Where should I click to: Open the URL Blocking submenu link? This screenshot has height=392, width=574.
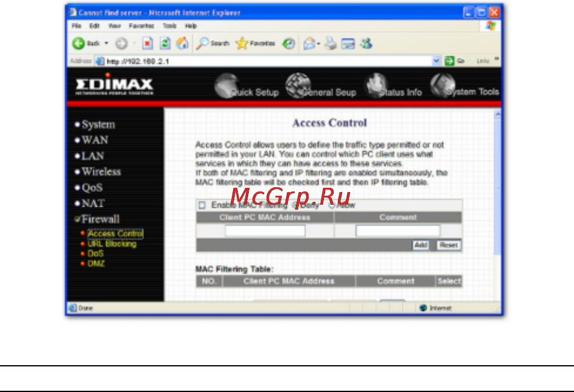(112, 244)
